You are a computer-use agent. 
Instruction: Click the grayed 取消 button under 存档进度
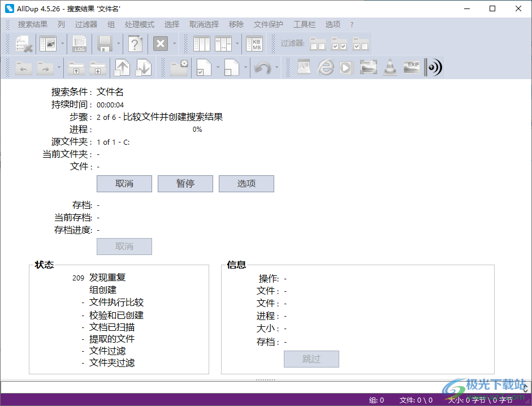click(x=124, y=247)
